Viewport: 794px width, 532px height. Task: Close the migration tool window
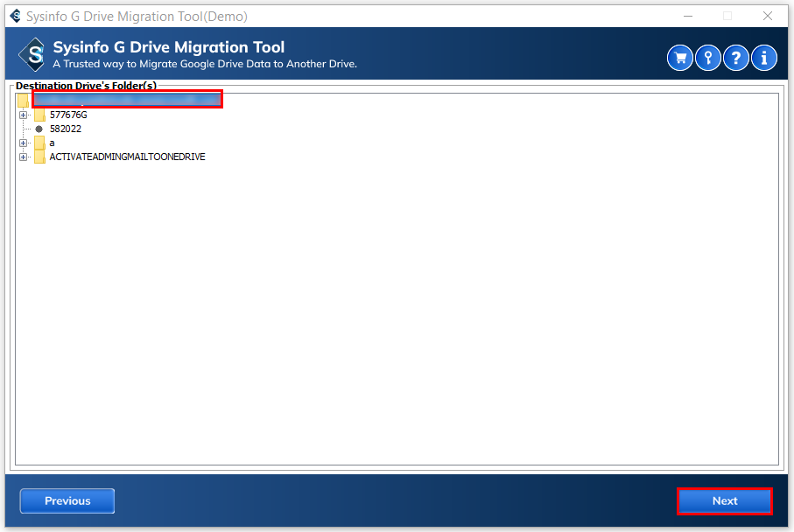tap(768, 17)
